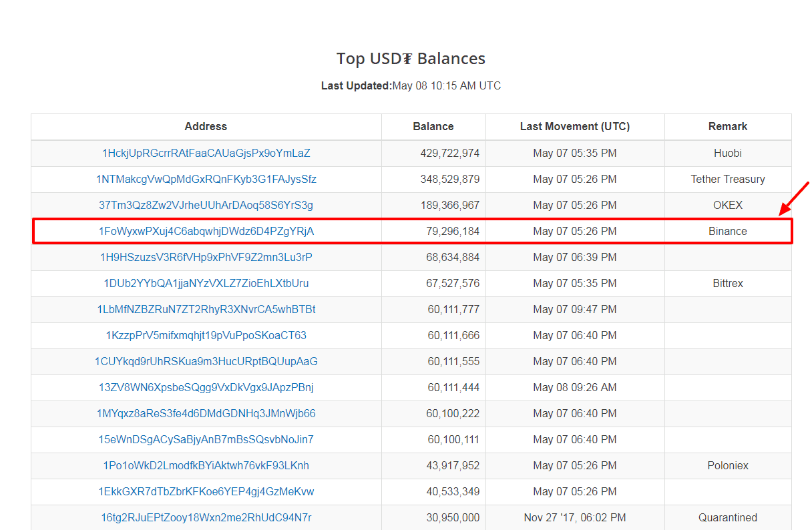This screenshot has height=530, width=812.
Task: Select the balance value 60,111,444
Action: point(453,388)
